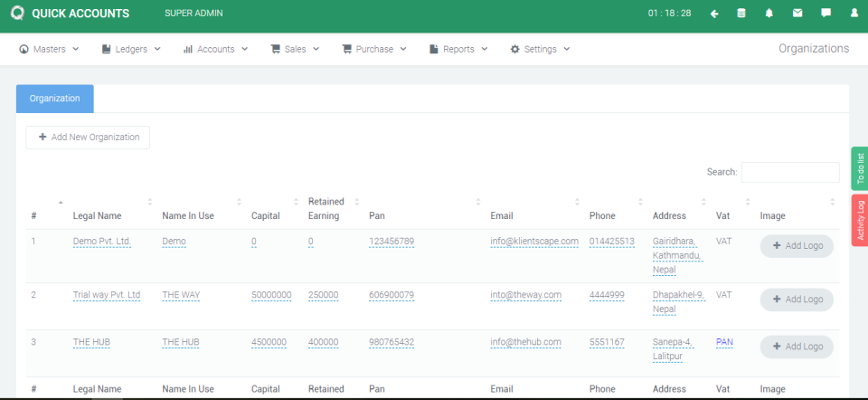Open the Reports menu
Screen dimensions: 868x400
click(x=458, y=49)
